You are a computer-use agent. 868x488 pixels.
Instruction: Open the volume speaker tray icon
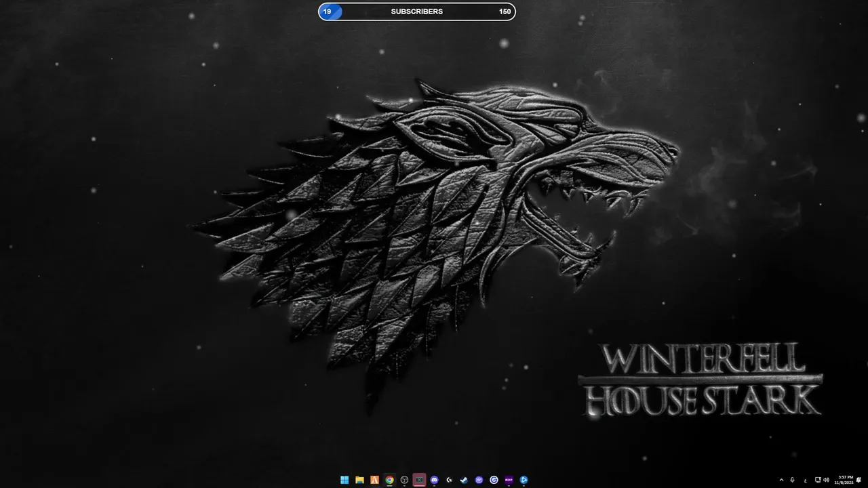point(825,480)
